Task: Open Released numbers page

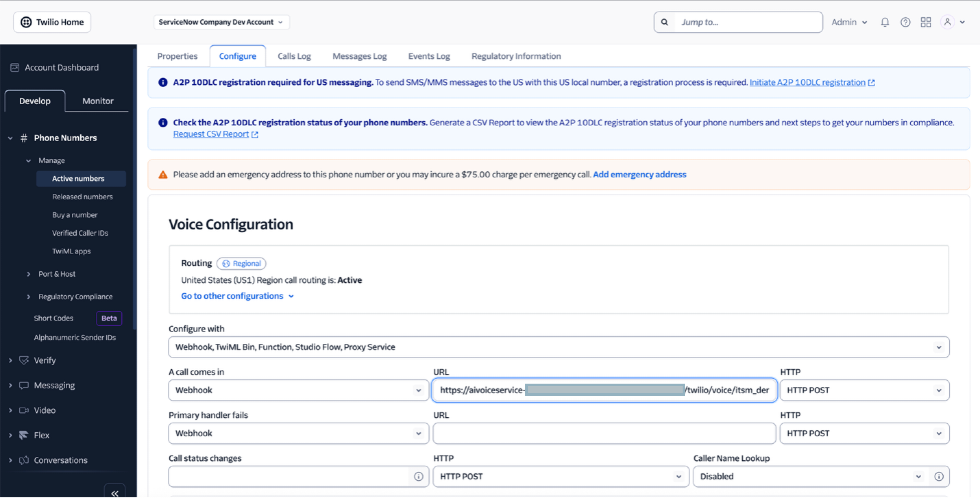Action: coord(82,197)
